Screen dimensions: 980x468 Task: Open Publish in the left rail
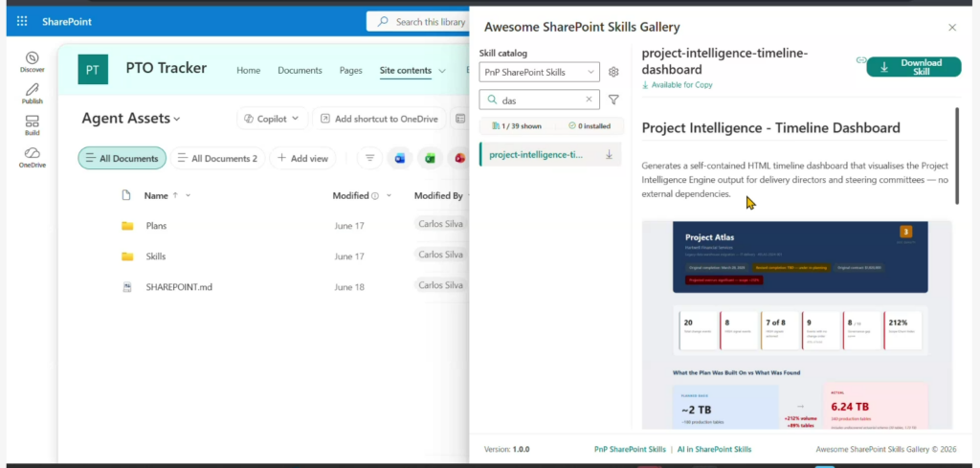pos(32,94)
